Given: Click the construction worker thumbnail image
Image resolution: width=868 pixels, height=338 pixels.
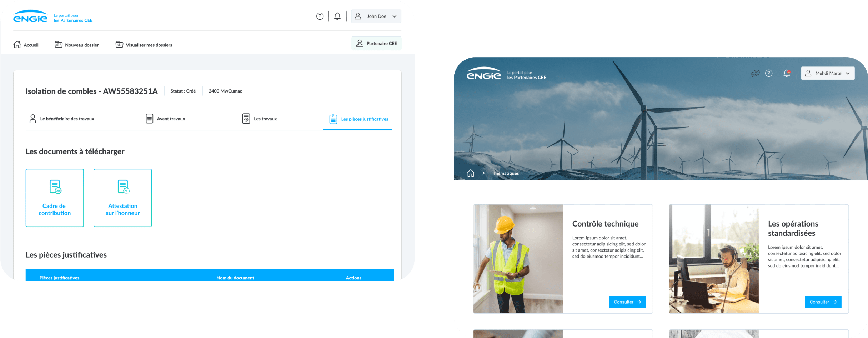Looking at the screenshot, I should pos(518,259).
